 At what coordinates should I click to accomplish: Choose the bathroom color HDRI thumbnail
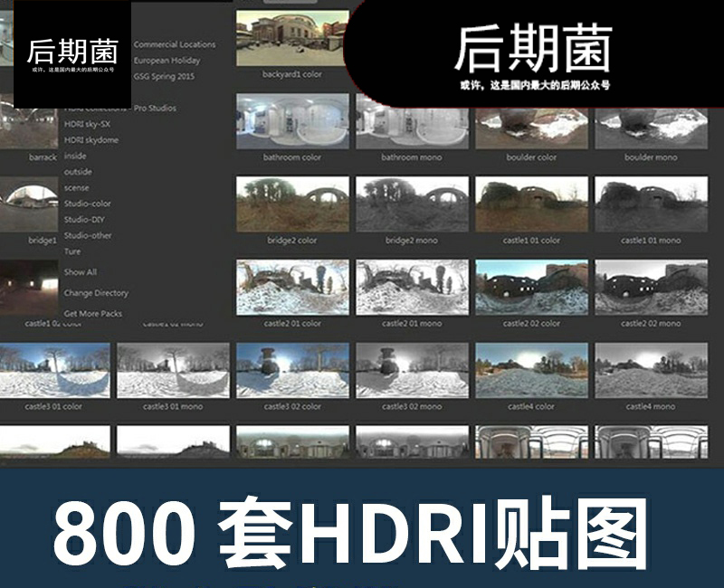[292, 121]
